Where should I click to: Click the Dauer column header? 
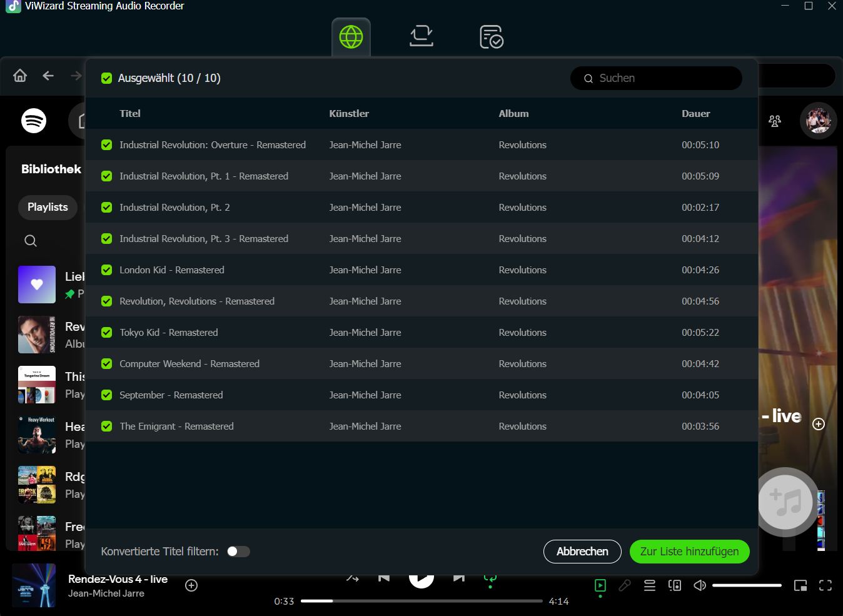tap(696, 114)
